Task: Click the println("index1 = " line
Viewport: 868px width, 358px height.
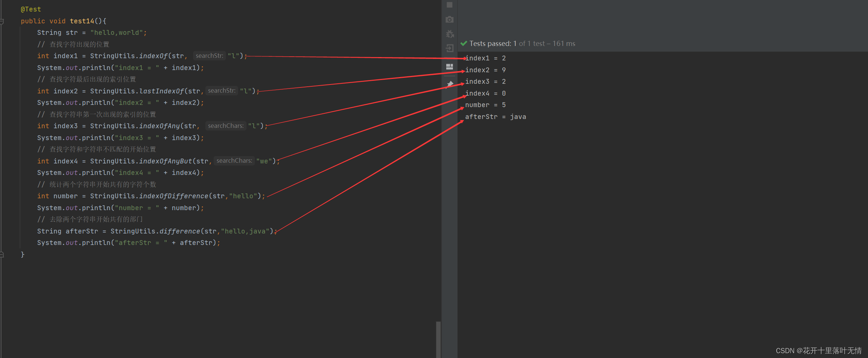Action: point(121,68)
